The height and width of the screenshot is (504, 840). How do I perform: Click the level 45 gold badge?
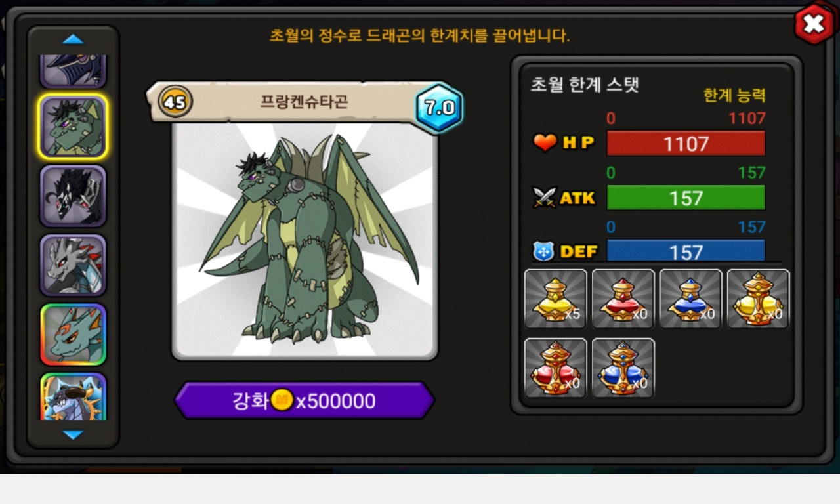[x=175, y=102]
